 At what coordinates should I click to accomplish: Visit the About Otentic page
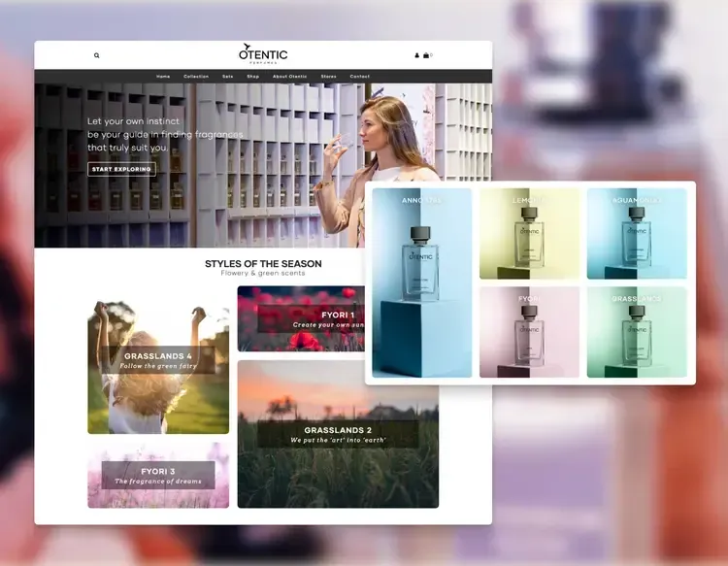289,76
